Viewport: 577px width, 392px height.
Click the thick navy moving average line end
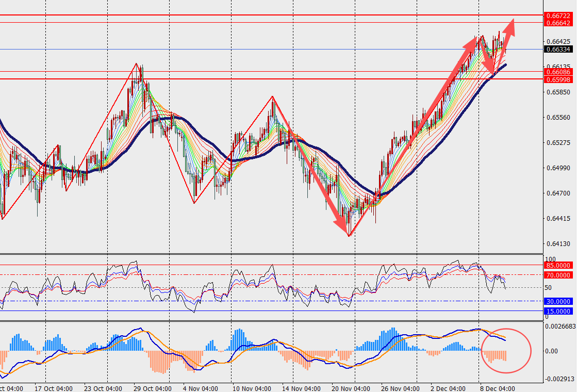[505, 65]
